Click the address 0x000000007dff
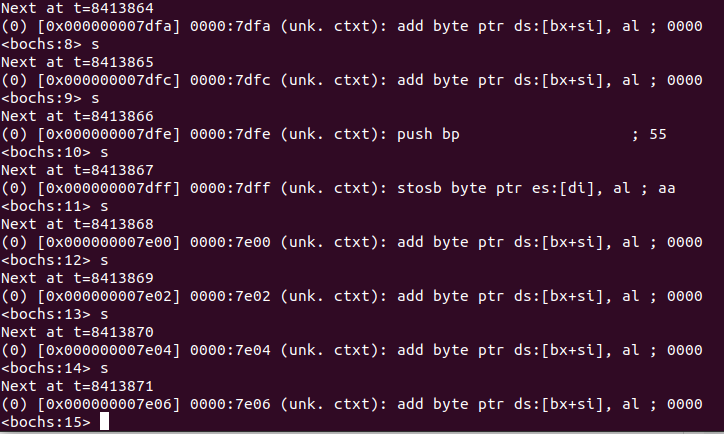Screen dimensions: 724x434 click(109, 188)
